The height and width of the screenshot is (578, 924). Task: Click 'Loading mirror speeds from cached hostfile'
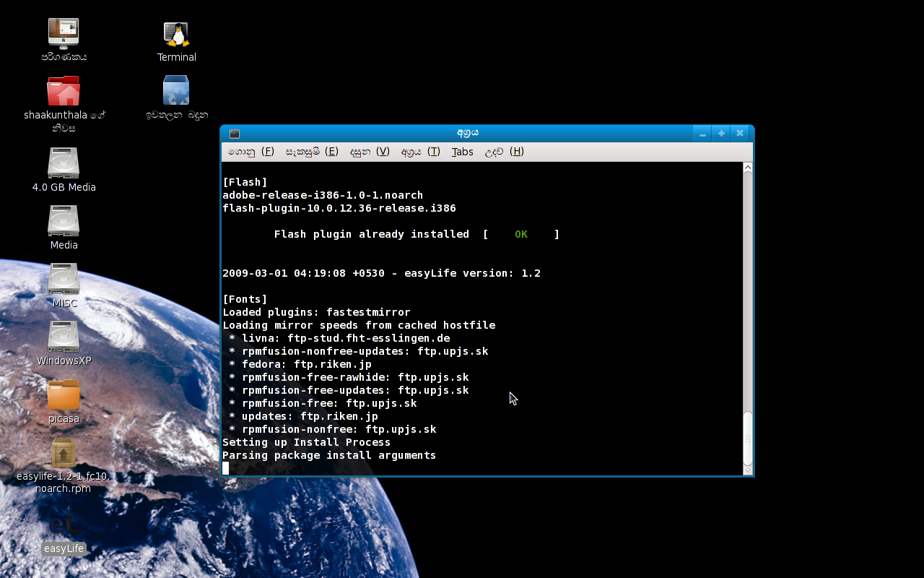click(x=359, y=325)
